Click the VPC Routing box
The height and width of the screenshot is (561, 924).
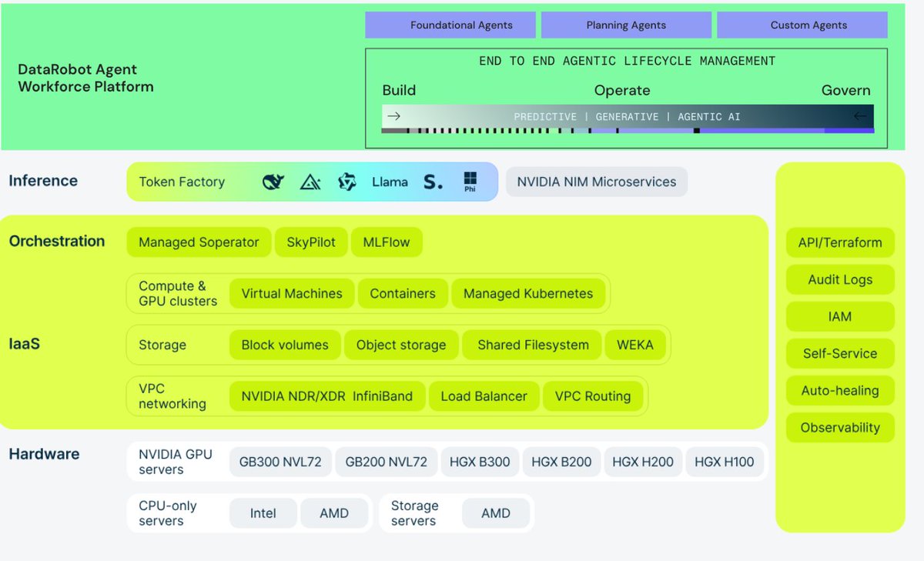[593, 396]
